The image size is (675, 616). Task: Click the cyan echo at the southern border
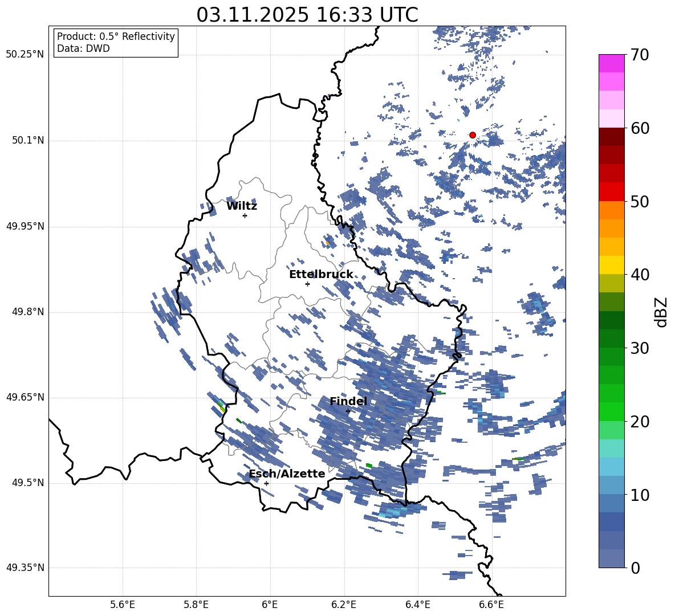click(x=392, y=512)
